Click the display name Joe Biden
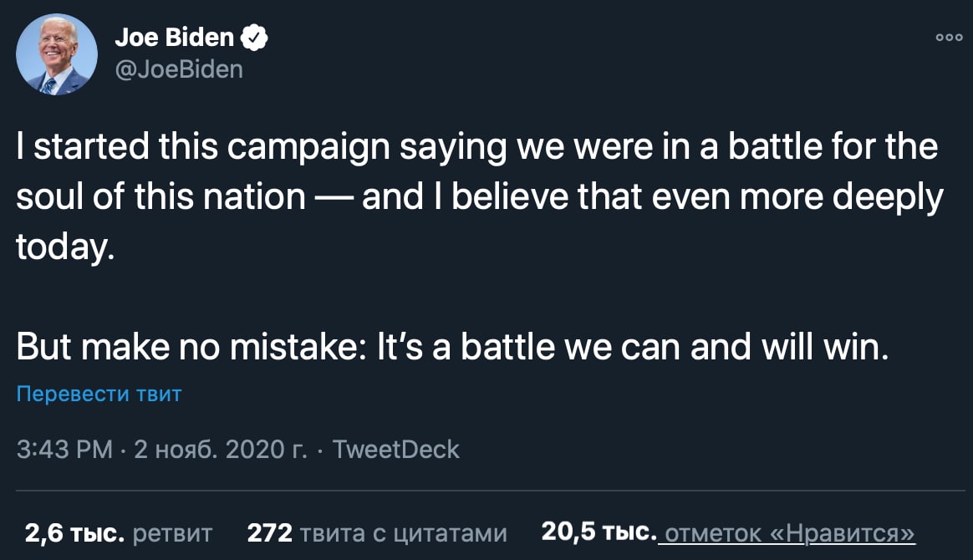This screenshot has height=560, width=973. 174,38
